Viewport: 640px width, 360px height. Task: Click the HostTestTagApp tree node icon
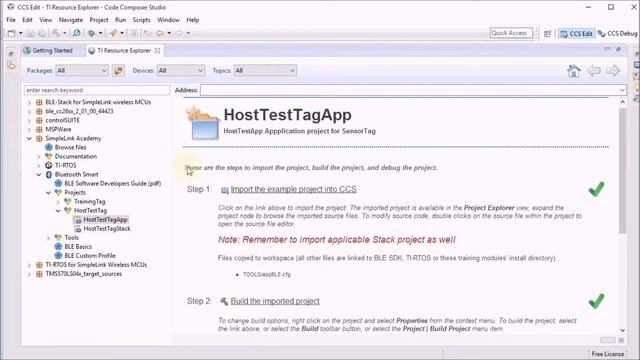[78, 220]
